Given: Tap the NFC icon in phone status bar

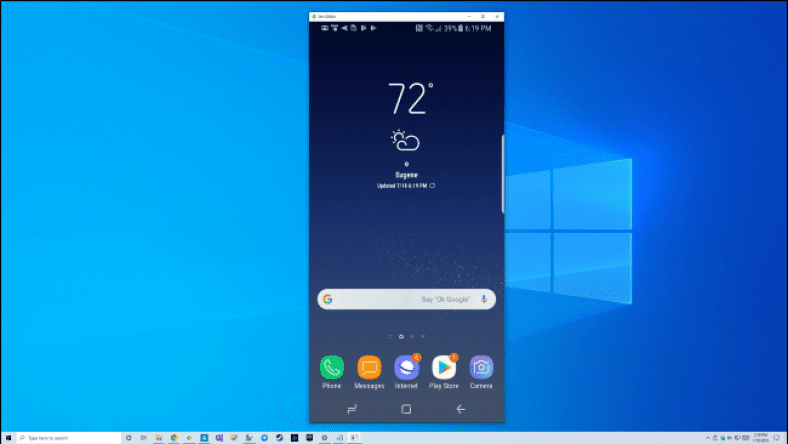Looking at the screenshot, I should [x=419, y=29].
